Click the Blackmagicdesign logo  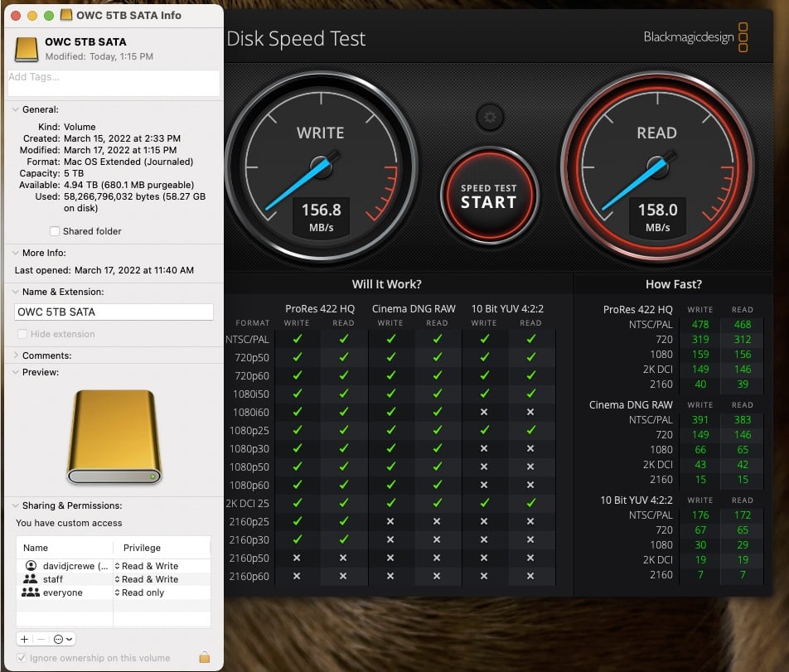pos(695,37)
